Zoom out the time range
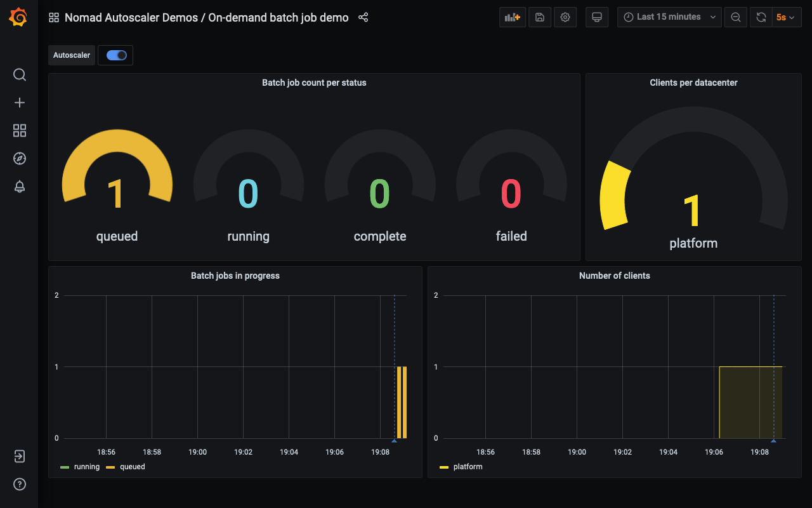 tap(736, 17)
